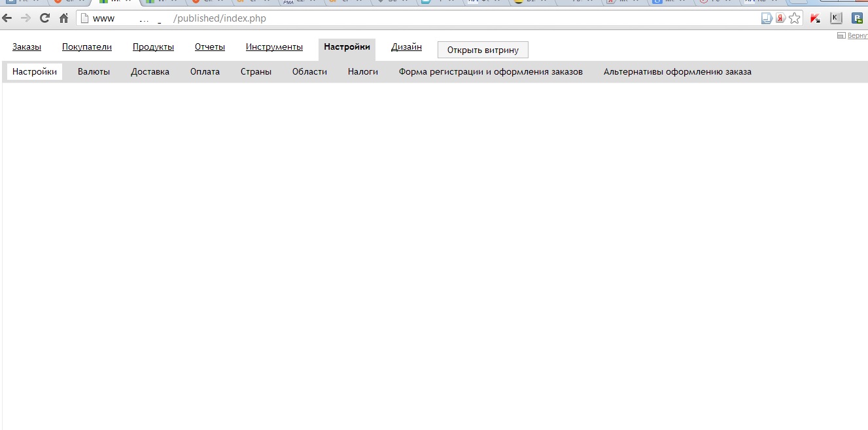
Task: Open Альтернативы оформлению заказа tab
Action: click(677, 72)
